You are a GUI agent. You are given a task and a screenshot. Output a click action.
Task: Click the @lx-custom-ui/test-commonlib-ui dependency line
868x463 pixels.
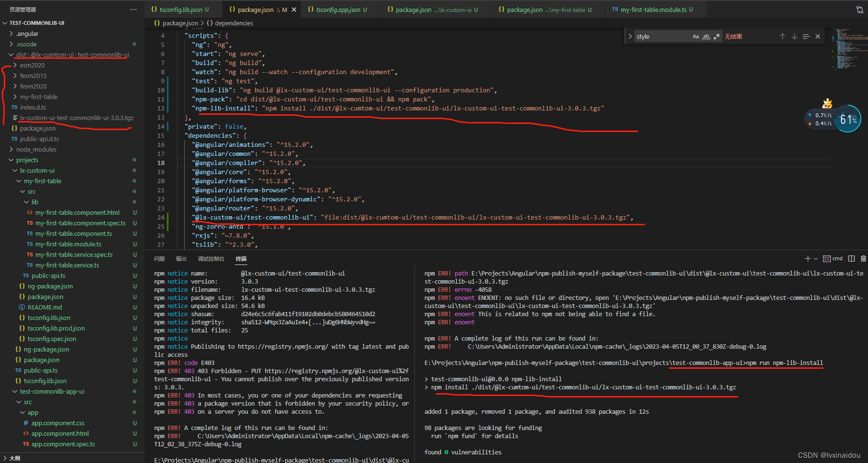click(x=412, y=217)
